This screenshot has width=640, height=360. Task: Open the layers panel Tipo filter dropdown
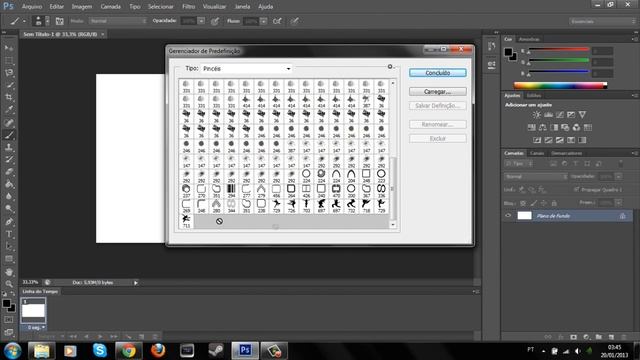(x=518, y=164)
